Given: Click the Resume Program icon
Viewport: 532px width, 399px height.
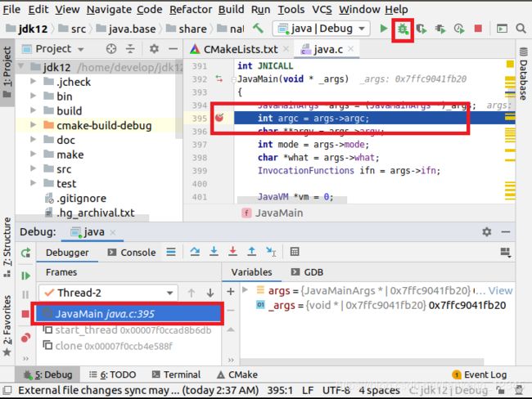Looking at the screenshot, I should pos(26,276).
